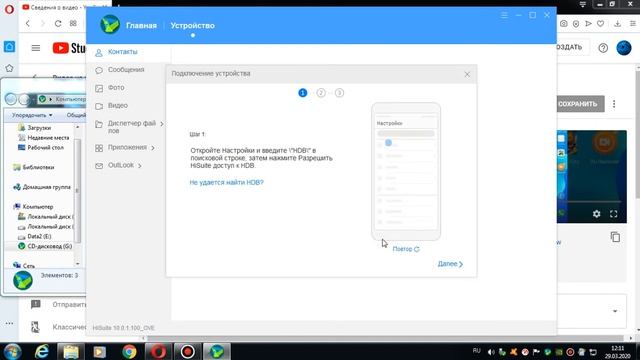The height and width of the screenshot is (360, 640).
Task: Click the HiSuite logo in header
Action: tap(110, 24)
